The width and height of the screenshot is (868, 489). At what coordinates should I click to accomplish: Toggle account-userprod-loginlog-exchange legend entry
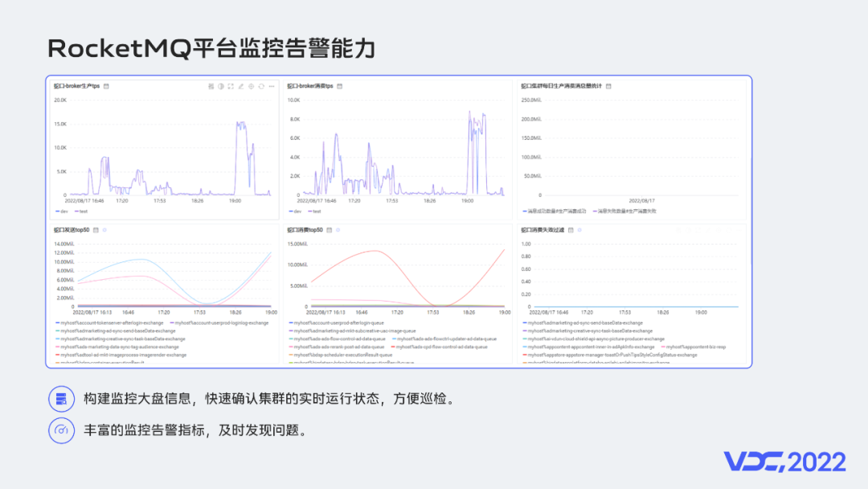[x=219, y=323]
